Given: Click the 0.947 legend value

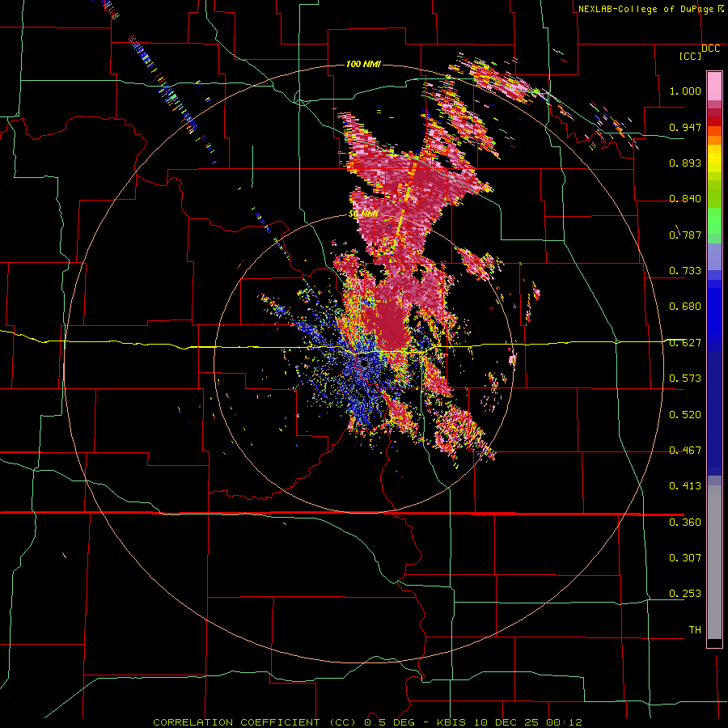Looking at the screenshot, I should coord(685,127).
